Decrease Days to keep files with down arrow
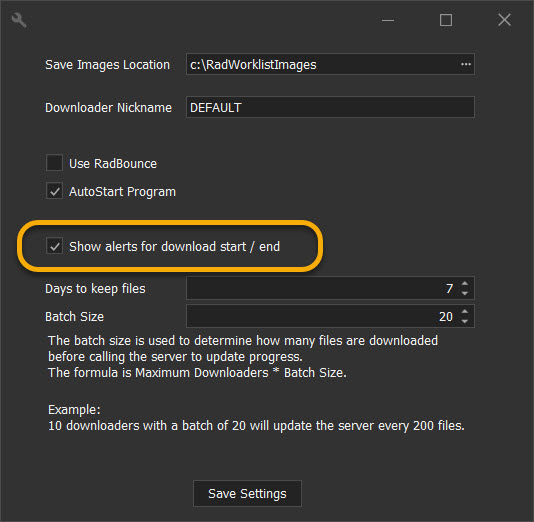This screenshot has width=534, height=522. pos(465,294)
